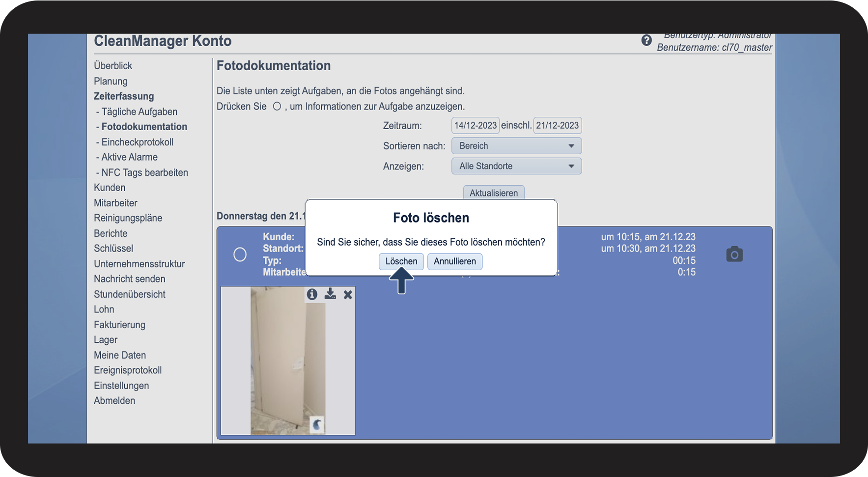Screen dimensions: 868x477
Task: Cancel with the Annullieren button
Action: [455, 261]
